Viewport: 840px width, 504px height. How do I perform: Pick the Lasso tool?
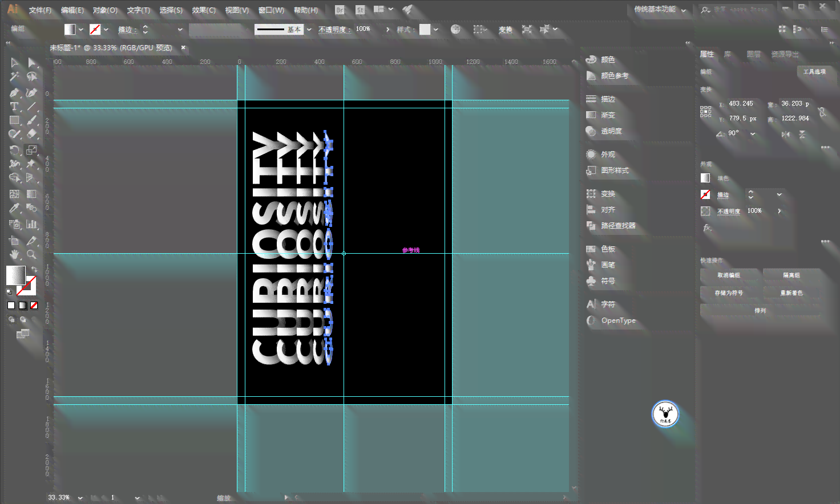[31, 76]
